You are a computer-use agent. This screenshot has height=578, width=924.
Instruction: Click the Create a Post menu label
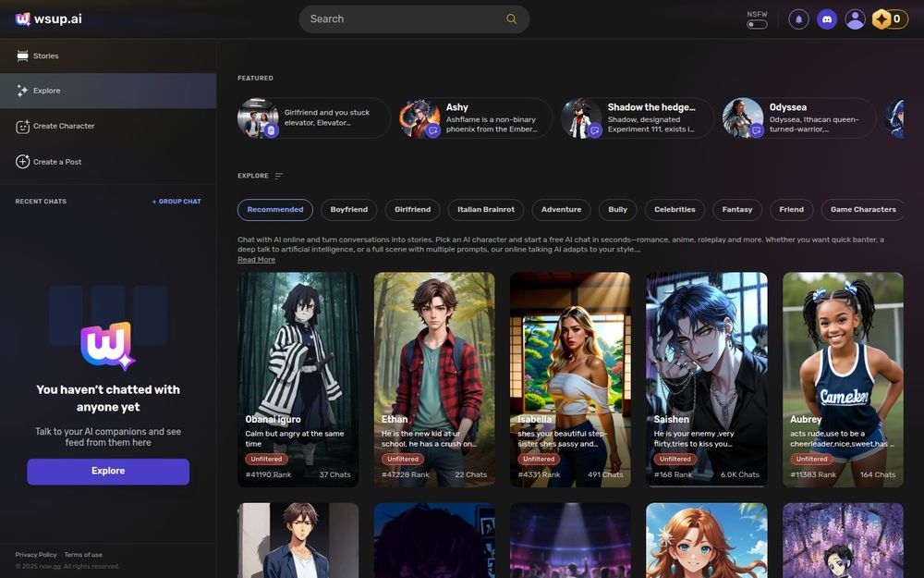(x=57, y=162)
